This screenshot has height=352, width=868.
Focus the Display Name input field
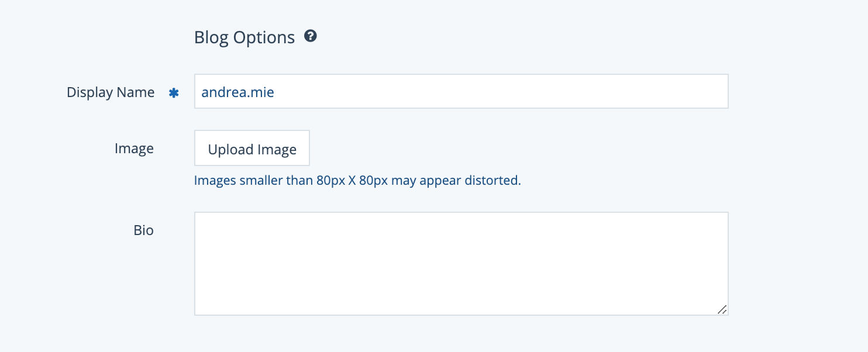pyautogui.click(x=461, y=91)
